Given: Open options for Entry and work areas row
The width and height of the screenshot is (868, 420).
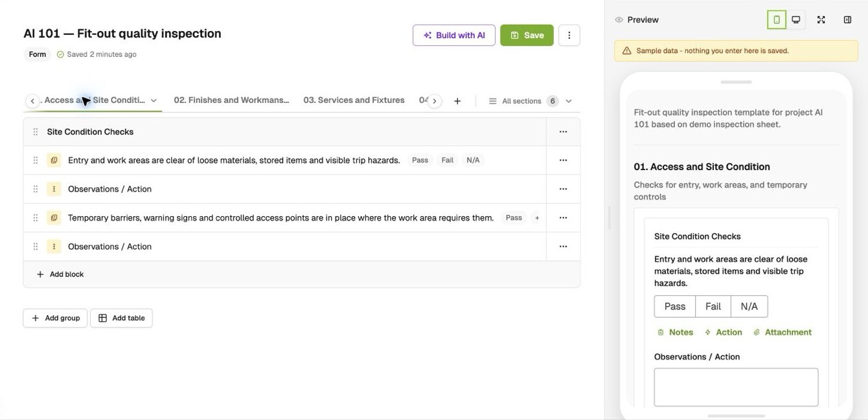Looking at the screenshot, I should pyautogui.click(x=563, y=160).
